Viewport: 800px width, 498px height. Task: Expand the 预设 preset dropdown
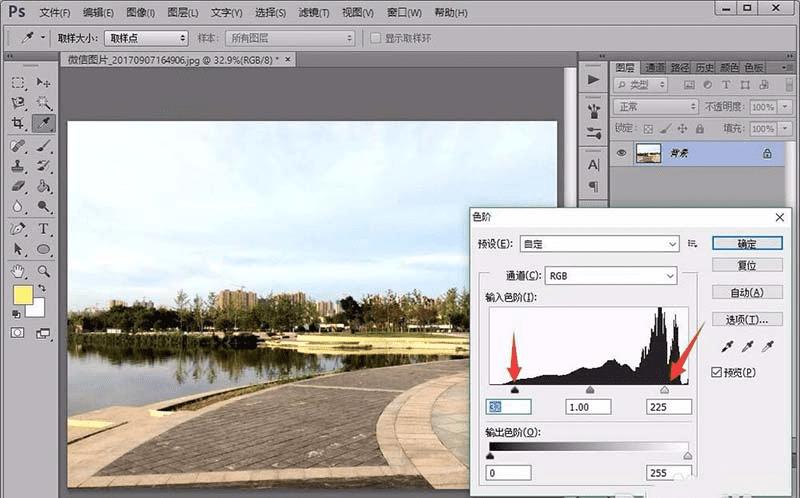pos(599,244)
